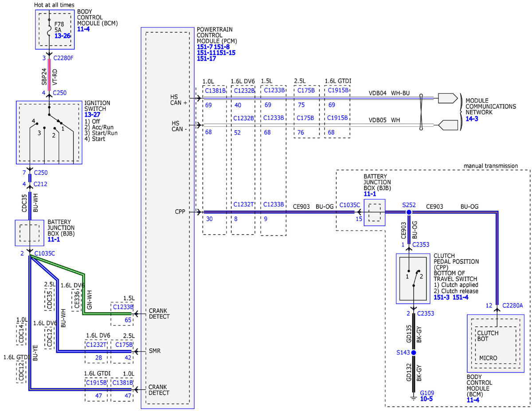532x411 pixels.
Task: Click the S143 splice dot
Action: point(413,352)
